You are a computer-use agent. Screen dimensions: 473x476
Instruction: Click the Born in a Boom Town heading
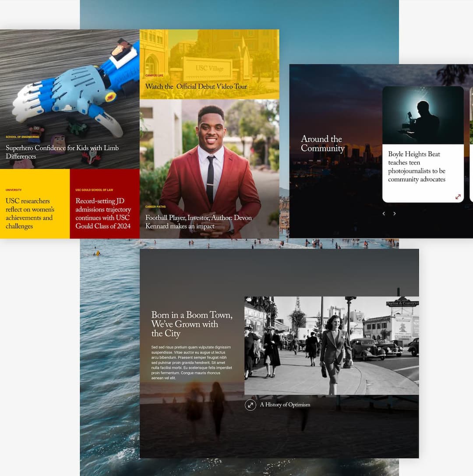(191, 324)
